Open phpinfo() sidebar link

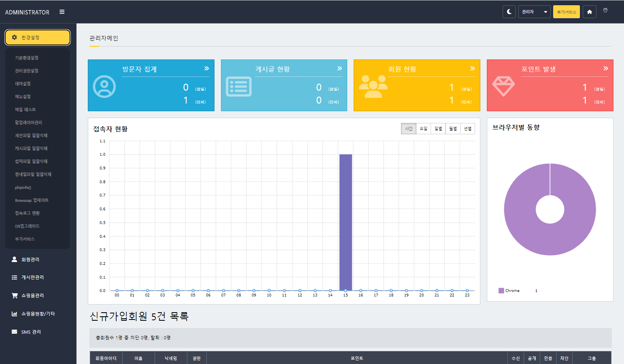click(23, 188)
